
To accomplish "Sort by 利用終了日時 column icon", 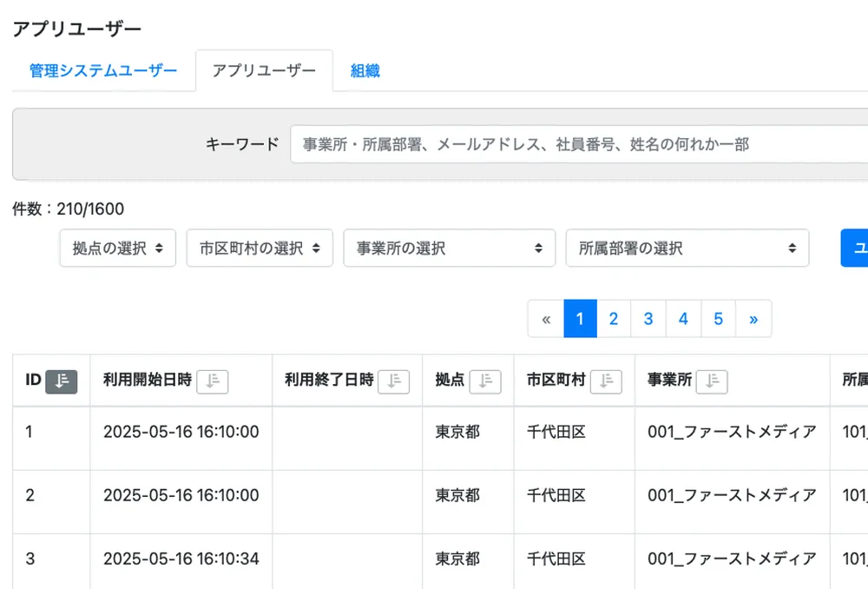I will click(393, 381).
